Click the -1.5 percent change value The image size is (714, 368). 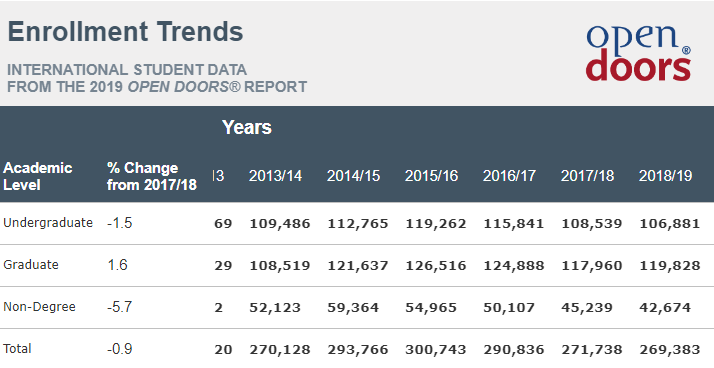pyautogui.click(x=119, y=223)
